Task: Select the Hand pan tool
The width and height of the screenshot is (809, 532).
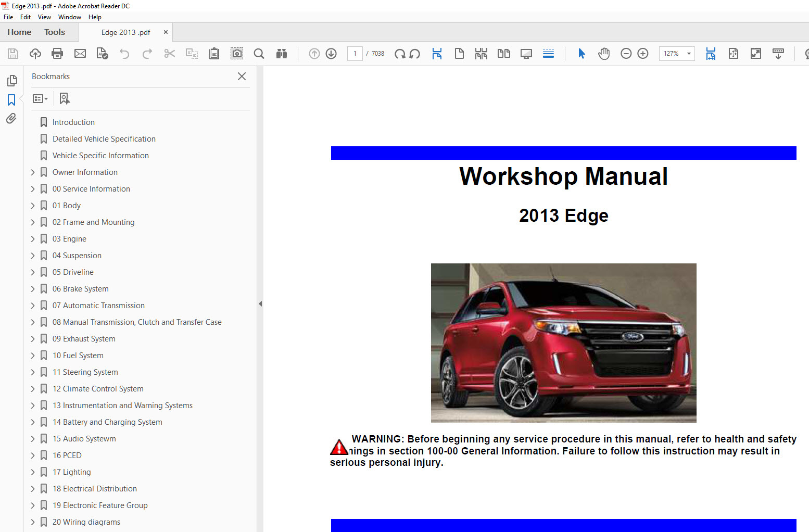Action: (604, 54)
